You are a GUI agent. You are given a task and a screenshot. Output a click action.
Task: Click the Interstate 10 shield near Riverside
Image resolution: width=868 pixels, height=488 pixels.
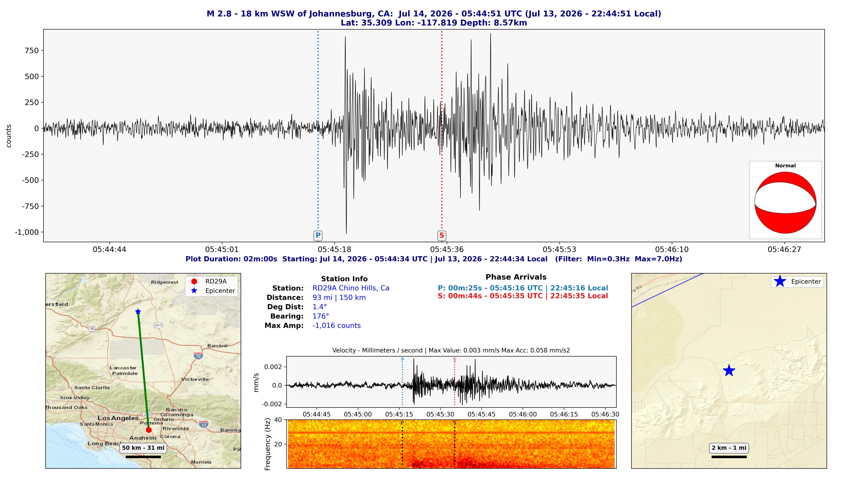click(x=204, y=424)
